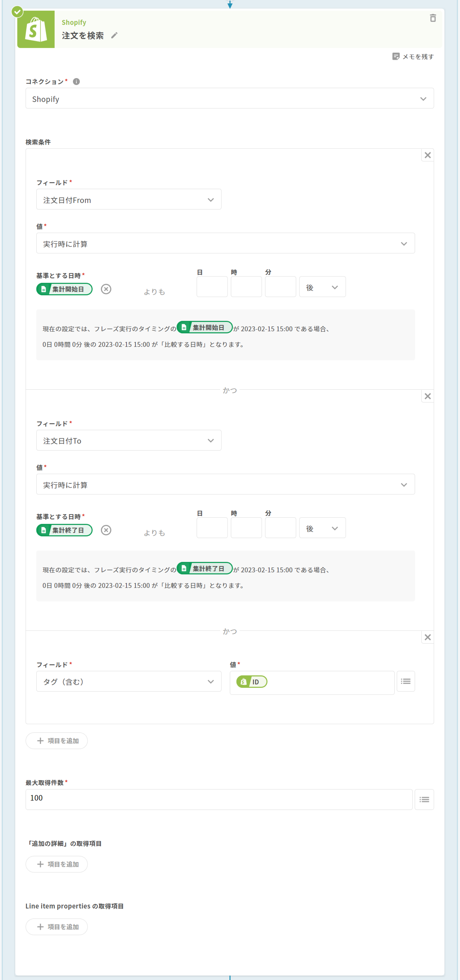Open the タグ（含む）field dropdown
Viewport: 460px width, 980px height.
pyautogui.click(x=128, y=681)
